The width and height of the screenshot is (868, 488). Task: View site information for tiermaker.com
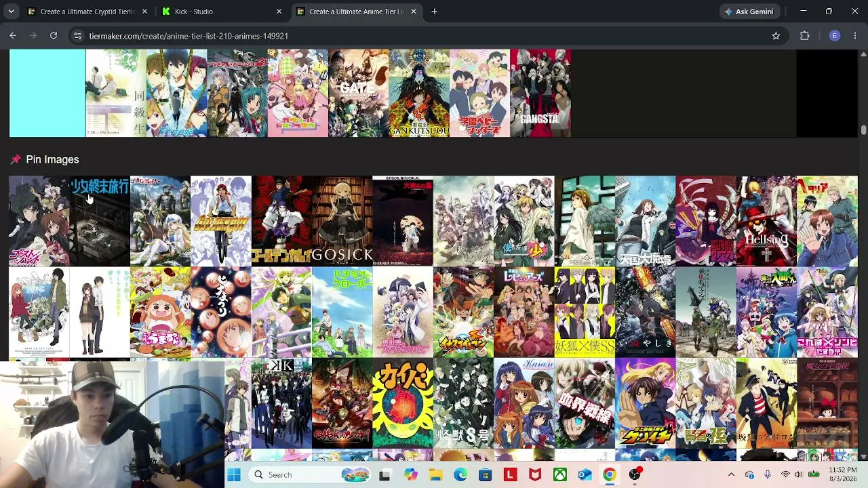(77, 36)
